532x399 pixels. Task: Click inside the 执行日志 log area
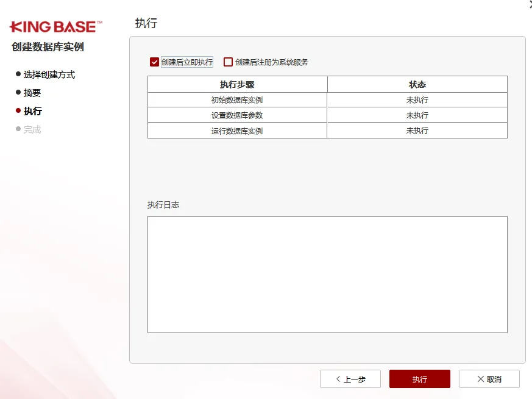pos(327,274)
